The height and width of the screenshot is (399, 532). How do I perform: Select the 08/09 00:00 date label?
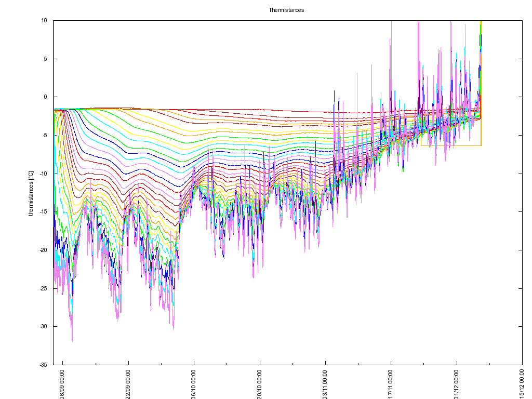62,384
